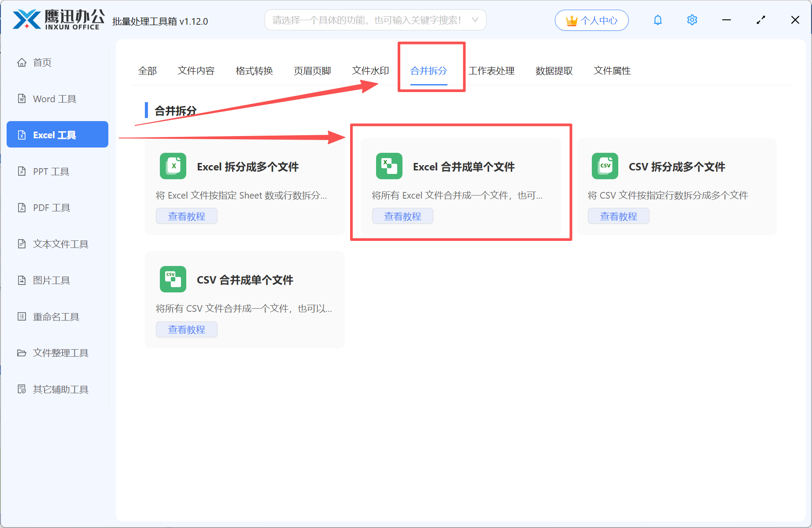The height and width of the screenshot is (528, 812).
Task: Open the settings gear
Action: point(692,20)
